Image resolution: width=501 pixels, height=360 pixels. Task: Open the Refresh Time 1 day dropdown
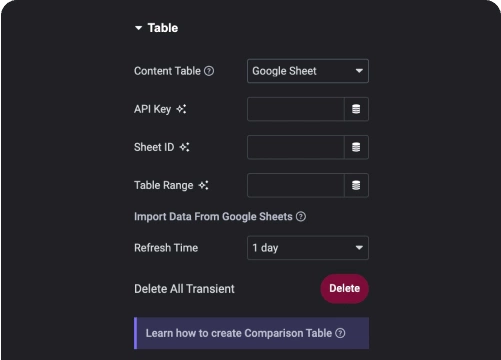[308, 248]
